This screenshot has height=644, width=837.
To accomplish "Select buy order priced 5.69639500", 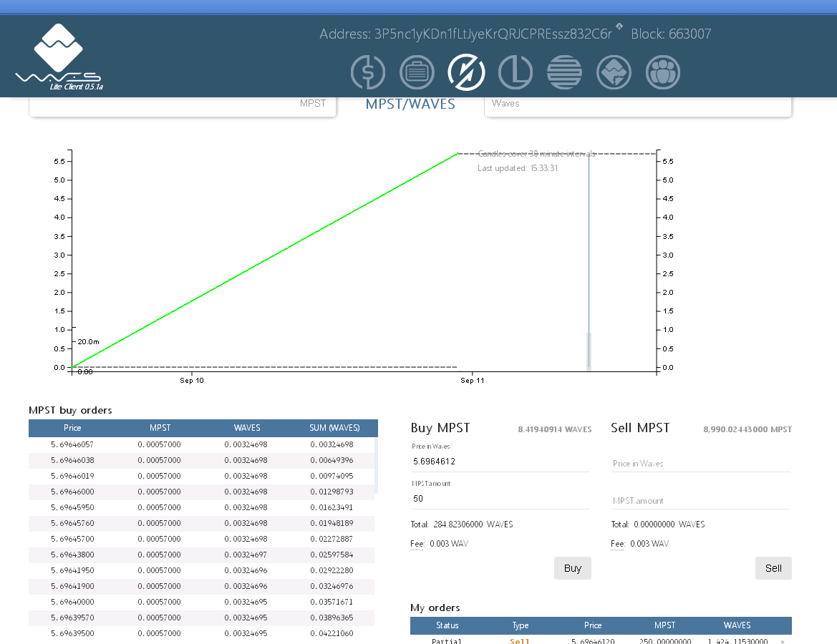I will (x=202, y=633).
